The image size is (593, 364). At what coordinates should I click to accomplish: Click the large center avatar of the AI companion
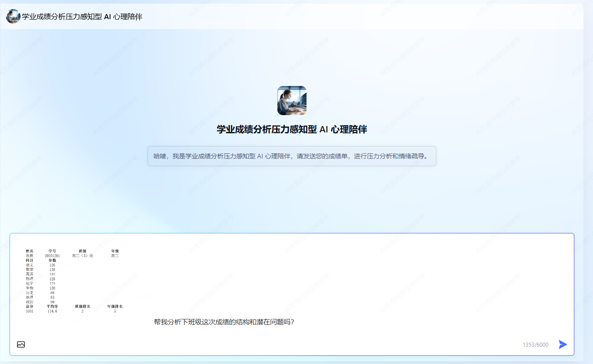292,101
